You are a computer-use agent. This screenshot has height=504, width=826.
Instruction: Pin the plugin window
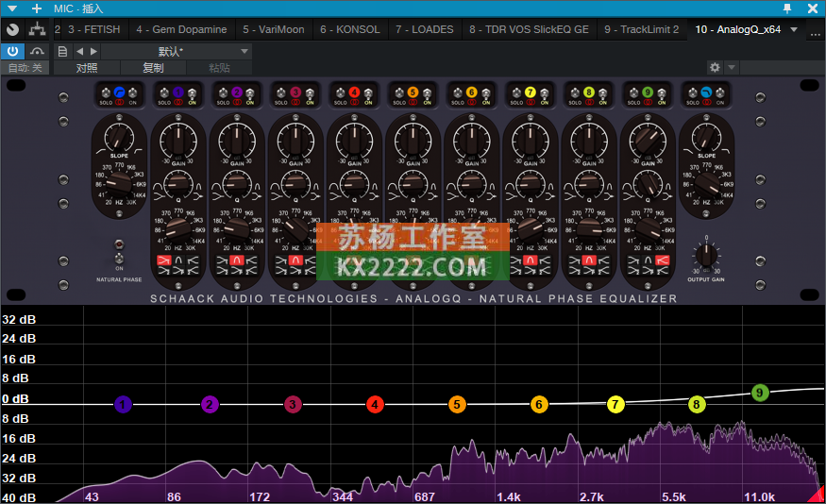tap(787, 8)
